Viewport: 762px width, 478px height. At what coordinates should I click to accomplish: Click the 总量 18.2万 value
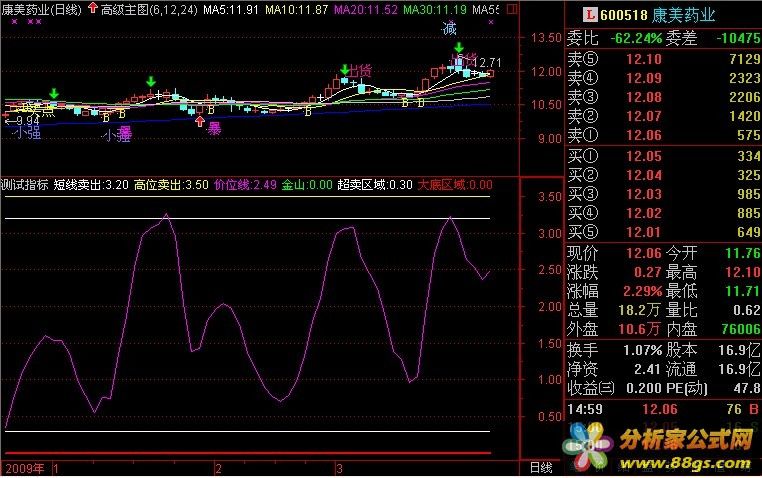coord(639,310)
